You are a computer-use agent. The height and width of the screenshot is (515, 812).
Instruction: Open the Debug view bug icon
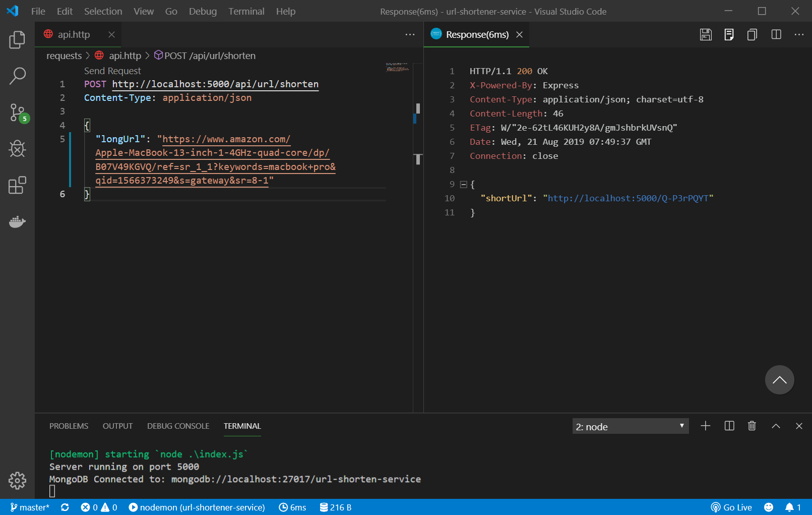coord(17,149)
